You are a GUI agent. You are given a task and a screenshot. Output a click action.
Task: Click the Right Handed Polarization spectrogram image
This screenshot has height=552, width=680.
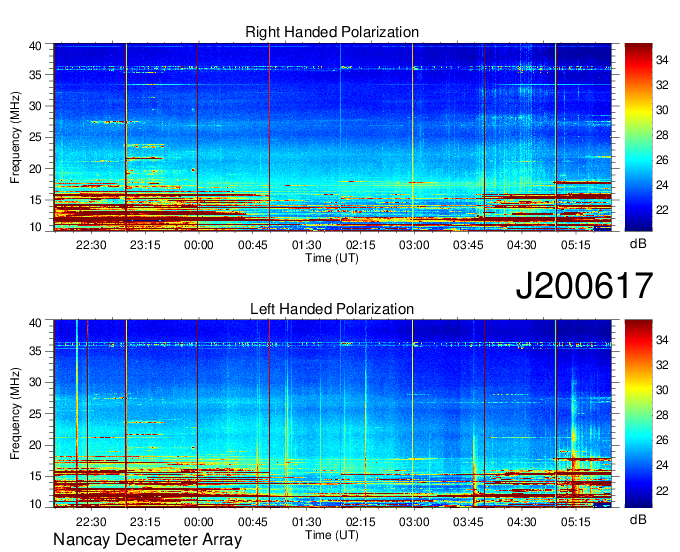coord(333,137)
